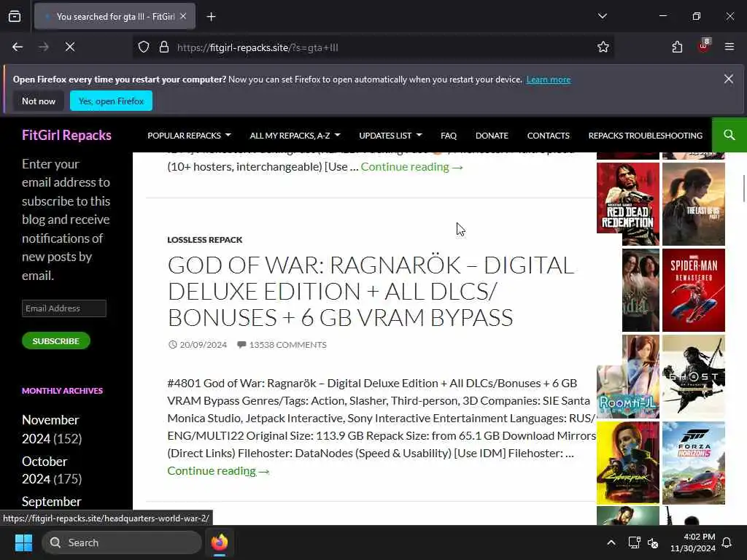
Task: Open the Extensions puzzle icon
Action: [677, 47]
